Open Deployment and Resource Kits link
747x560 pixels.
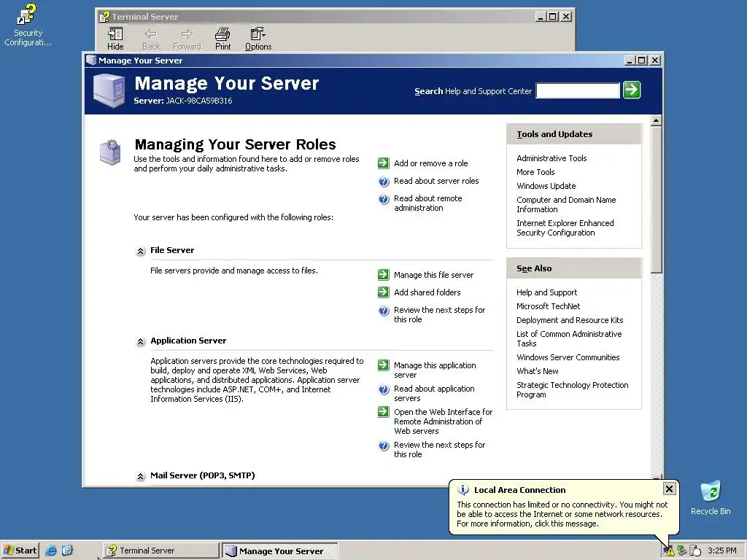pos(570,320)
